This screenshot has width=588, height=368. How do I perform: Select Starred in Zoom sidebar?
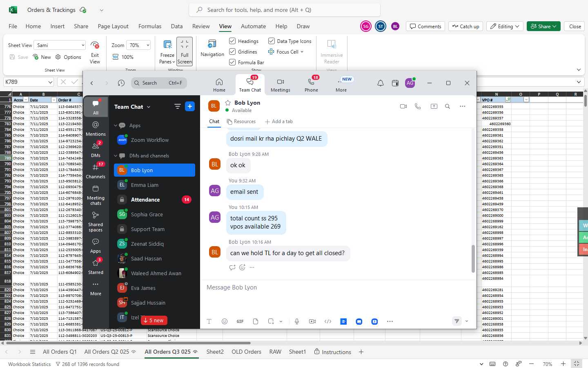click(x=96, y=267)
